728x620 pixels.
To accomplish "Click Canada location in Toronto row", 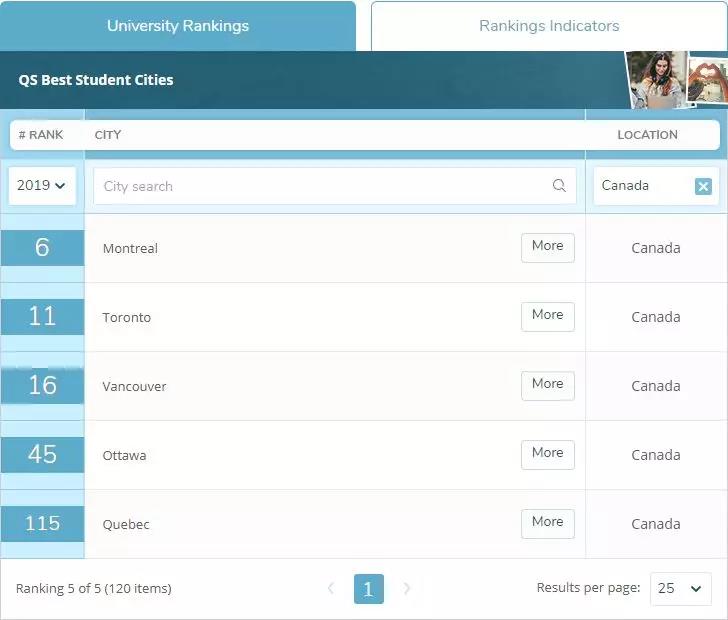I will pos(656,317).
